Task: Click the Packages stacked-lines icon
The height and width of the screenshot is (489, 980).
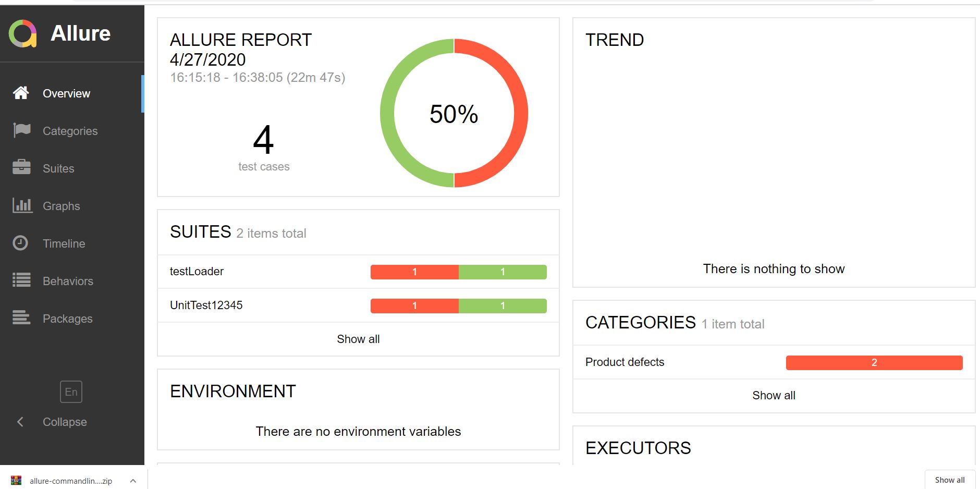Action: pos(21,317)
